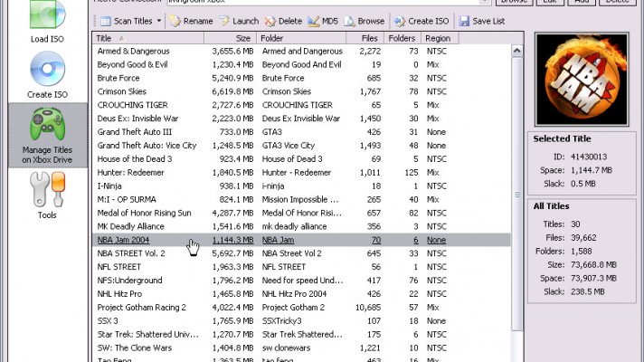644x362 pixels.
Task: Select the CROUCHING TIGER title
Action: pos(132,105)
